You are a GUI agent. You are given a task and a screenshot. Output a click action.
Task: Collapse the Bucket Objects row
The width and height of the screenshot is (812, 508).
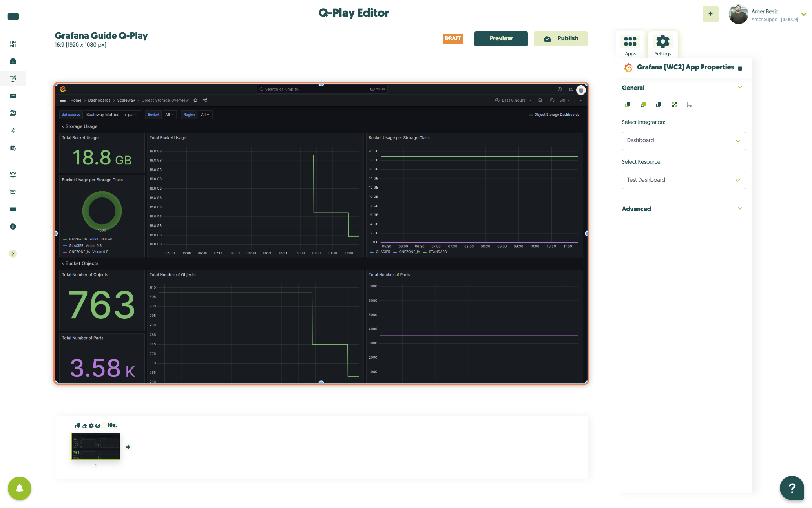pyautogui.click(x=80, y=264)
